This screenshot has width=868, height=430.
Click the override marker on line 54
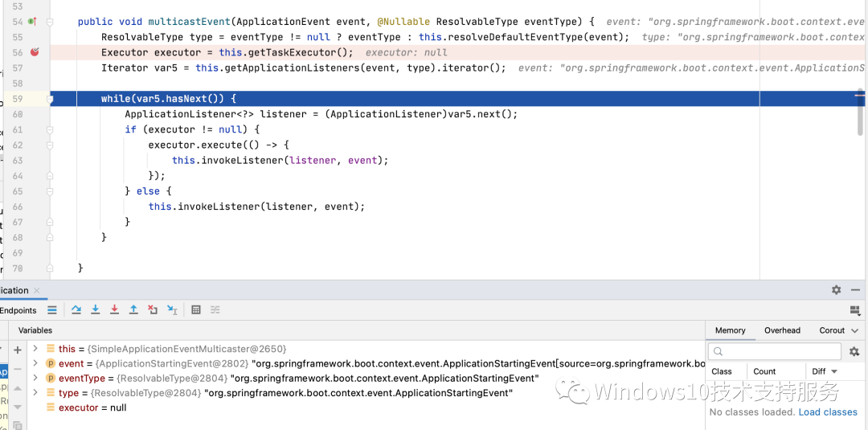32,22
